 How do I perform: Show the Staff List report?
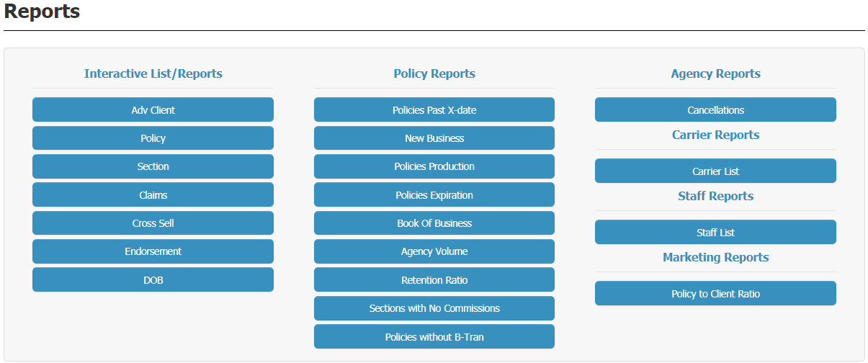click(x=715, y=233)
